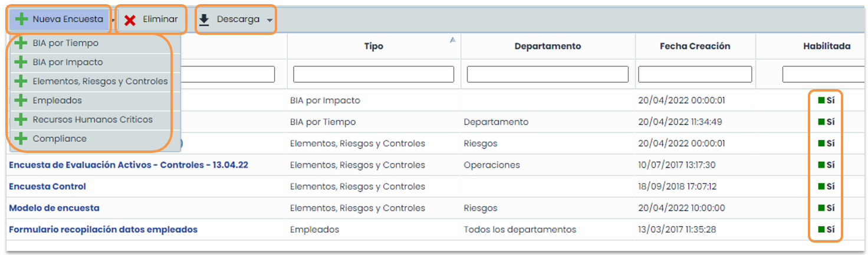Screen dimensions: 868x255
Task: Click the green plus beside BIA por Impacto
Action: (21, 62)
